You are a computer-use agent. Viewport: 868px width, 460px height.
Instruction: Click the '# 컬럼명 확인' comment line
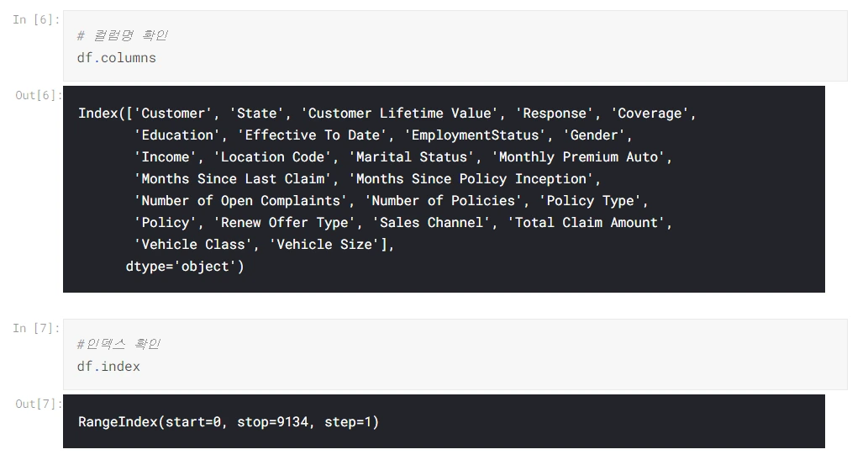click(122, 35)
